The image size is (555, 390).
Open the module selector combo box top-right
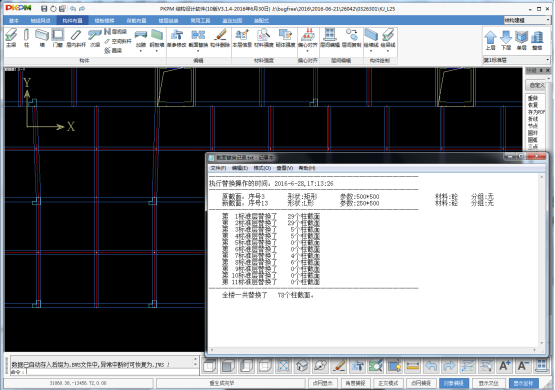tap(527, 20)
